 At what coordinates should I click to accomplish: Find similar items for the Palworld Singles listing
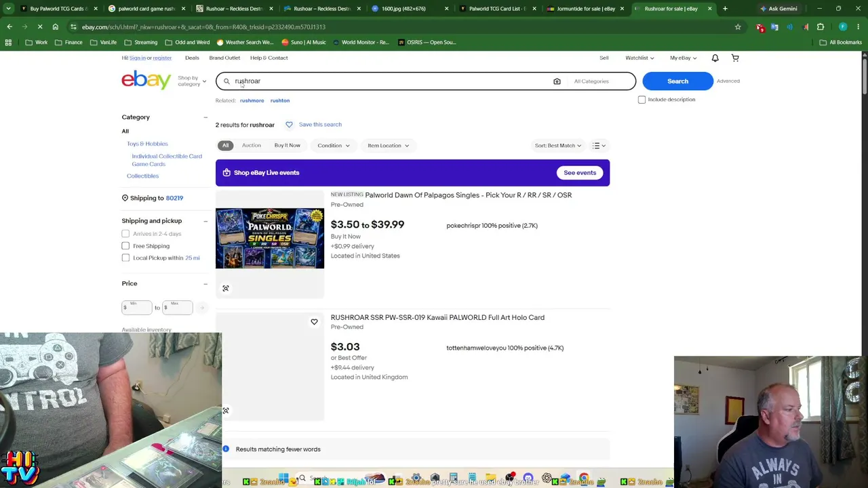(226, 289)
